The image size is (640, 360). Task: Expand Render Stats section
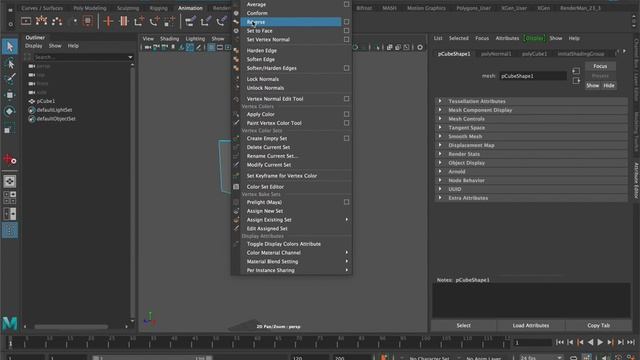[x=531, y=154]
